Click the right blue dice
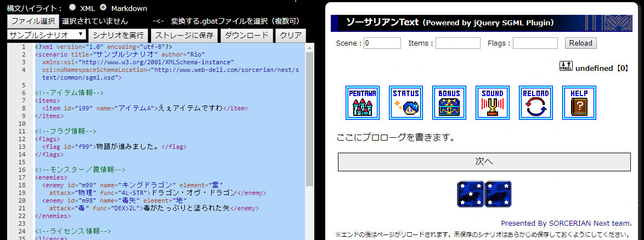644x240 pixels. (498, 194)
